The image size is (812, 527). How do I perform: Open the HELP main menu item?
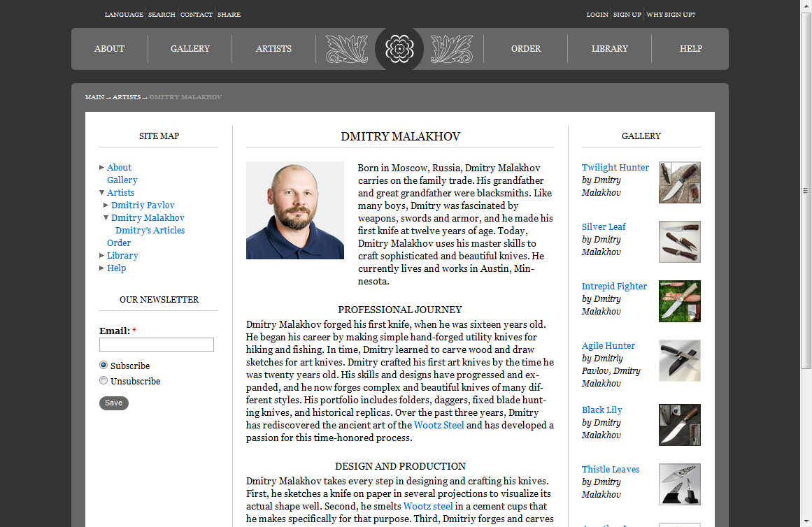[691, 49]
